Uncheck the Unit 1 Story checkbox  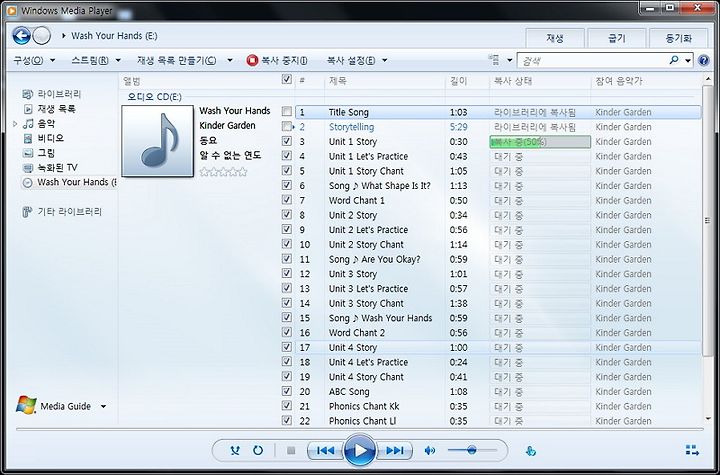(287, 141)
